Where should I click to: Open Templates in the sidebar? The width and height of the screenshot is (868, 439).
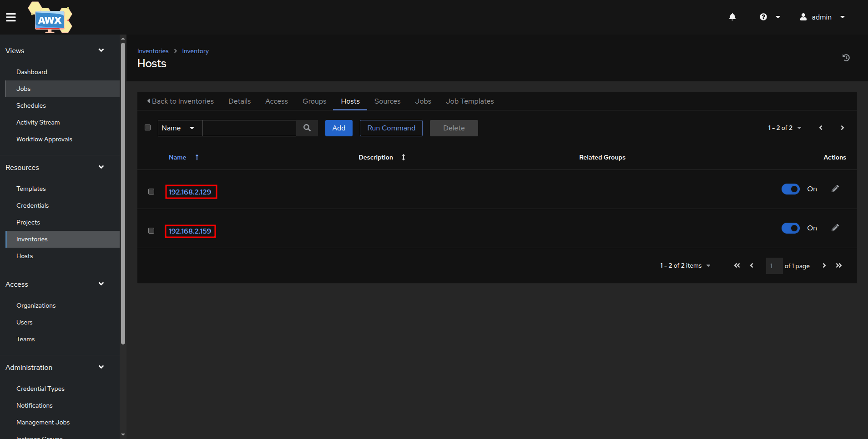[x=31, y=189]
